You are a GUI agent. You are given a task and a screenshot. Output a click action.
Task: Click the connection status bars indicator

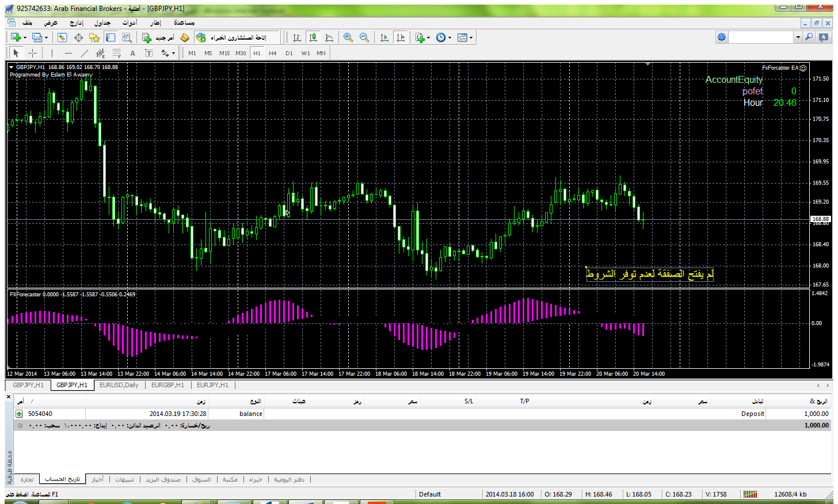[750, 494]
